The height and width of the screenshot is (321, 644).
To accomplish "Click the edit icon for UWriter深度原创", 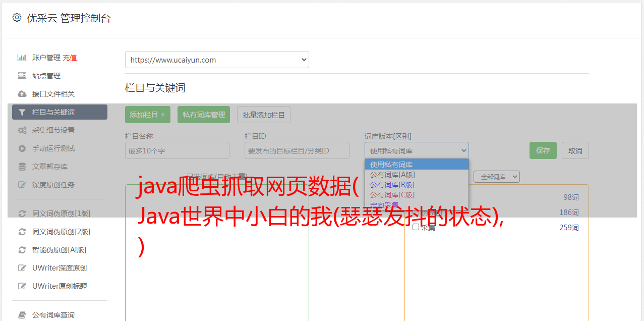I will (x=22, y=268).
